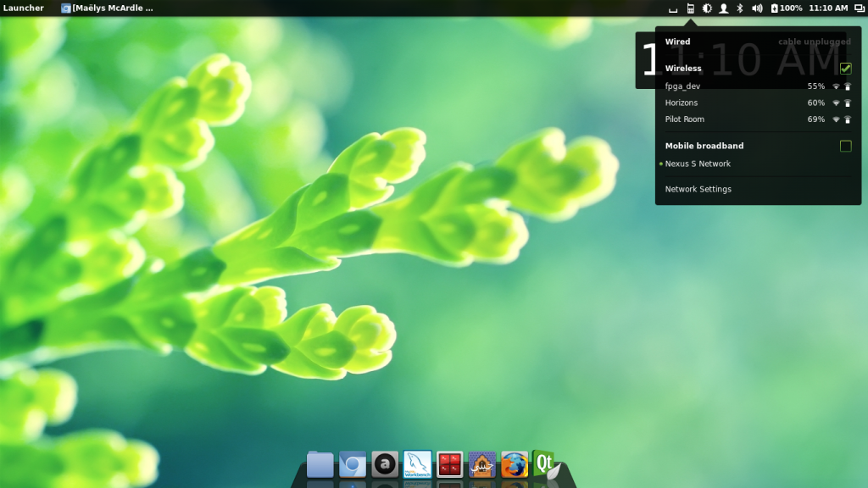Launch Qt Creator from the dock

pyautogui.click(x=545, y=464)
